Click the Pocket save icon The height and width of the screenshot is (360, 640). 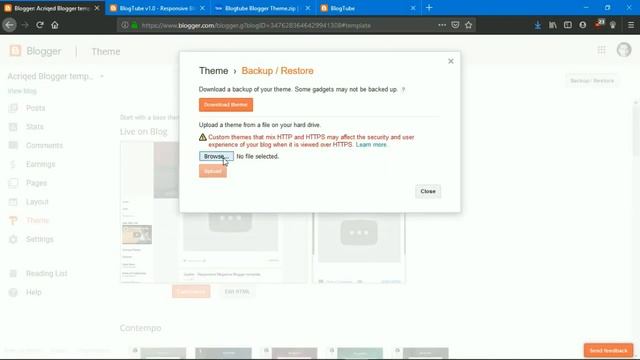pyautogui.click(x=455, y=25)
